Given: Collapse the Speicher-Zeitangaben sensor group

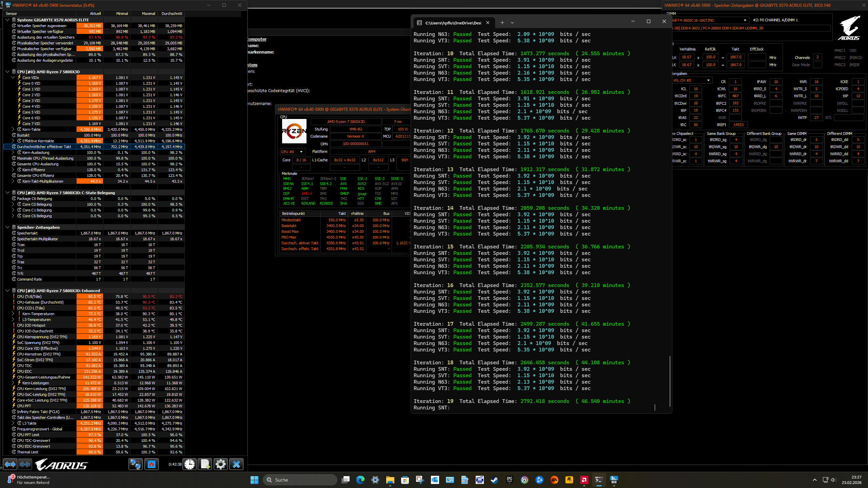Looking at the screenshot, I should 7,227.
